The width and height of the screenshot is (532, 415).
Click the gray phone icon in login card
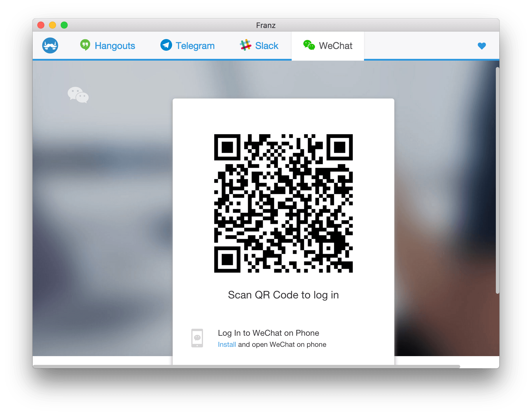coord(197,338)
